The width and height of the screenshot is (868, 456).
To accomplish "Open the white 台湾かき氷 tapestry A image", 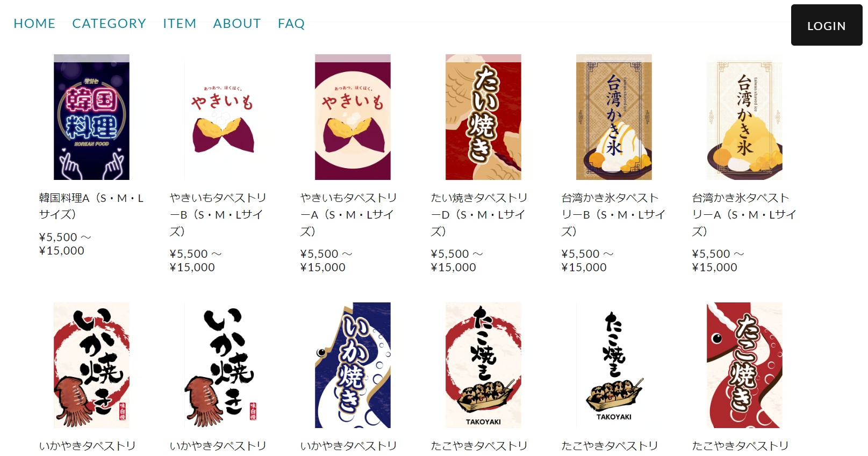I will [x=744, y=117].
